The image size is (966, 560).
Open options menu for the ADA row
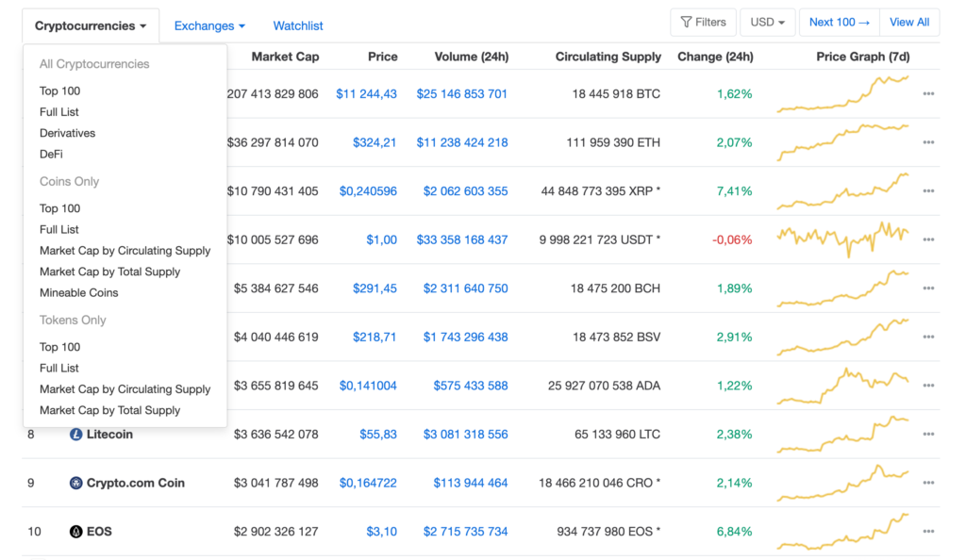928,386
